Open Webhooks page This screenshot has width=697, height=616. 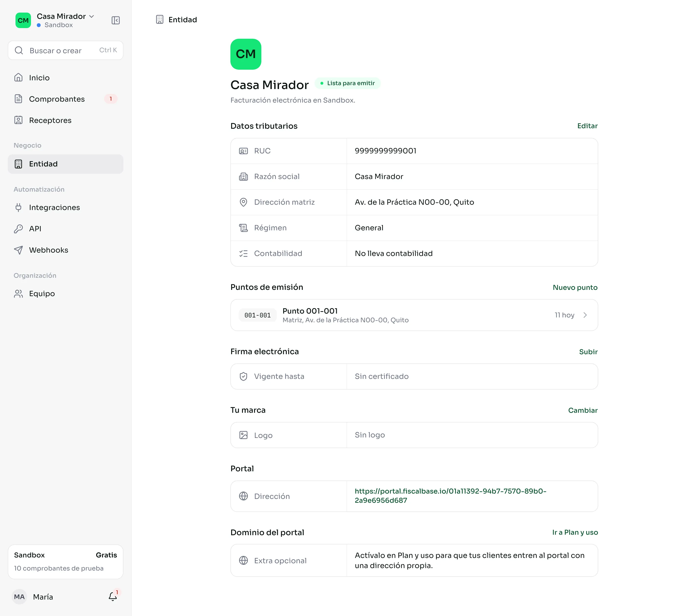[x=66, y=250]
